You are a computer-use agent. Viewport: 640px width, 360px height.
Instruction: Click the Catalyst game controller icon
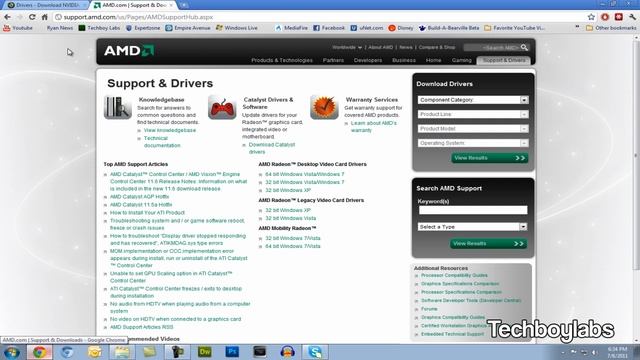pyautogui.click(x=222, y=107)
